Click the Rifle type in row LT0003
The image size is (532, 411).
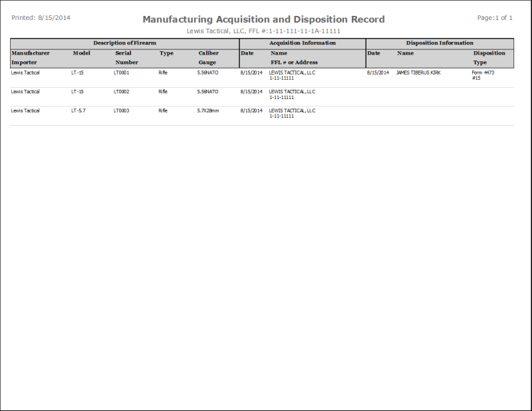click(x=163, y=110)
